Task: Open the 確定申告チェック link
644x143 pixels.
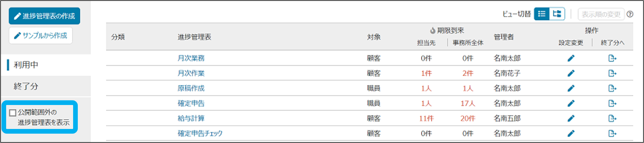Action: 200,133
